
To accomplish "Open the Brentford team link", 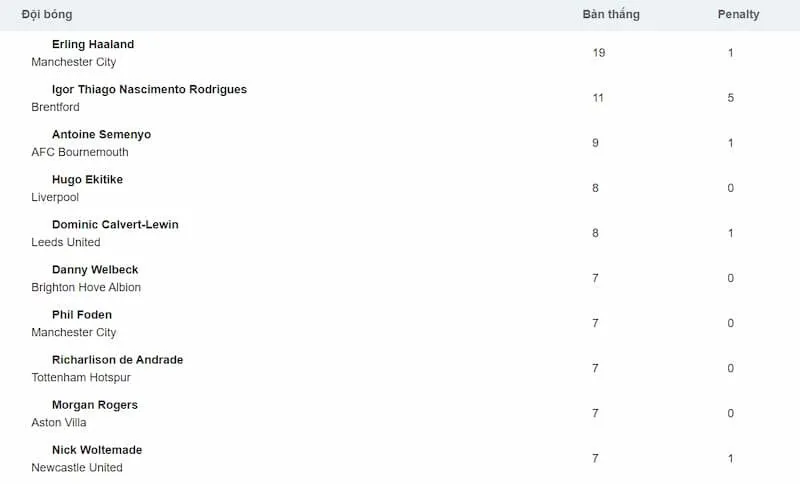I will (x=55, y=107).
